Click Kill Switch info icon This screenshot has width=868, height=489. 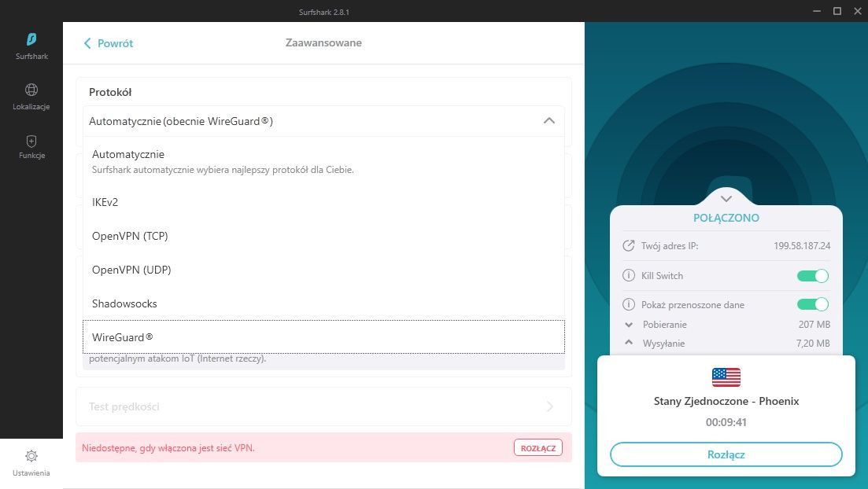[628, 275]
